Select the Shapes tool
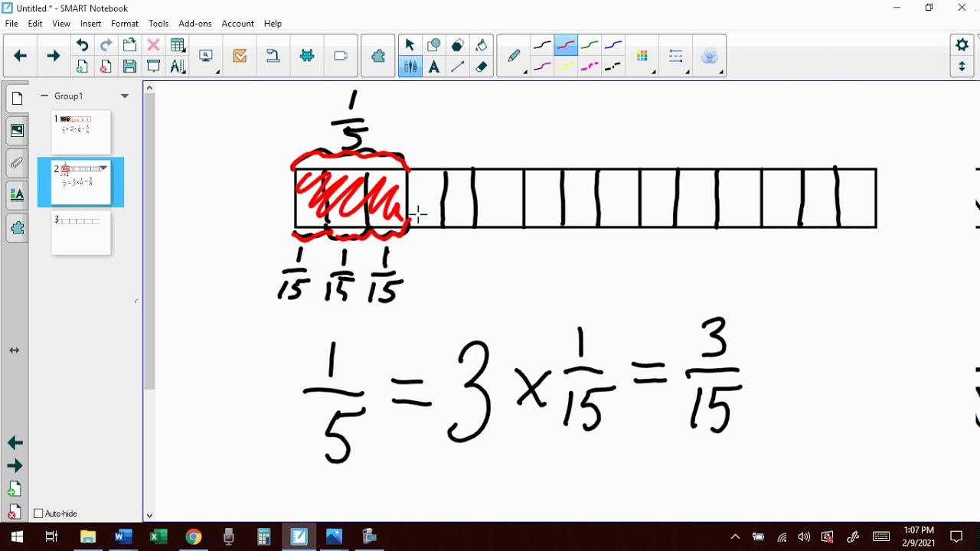The height and width of the screenshot is (551, 980). 433,45
